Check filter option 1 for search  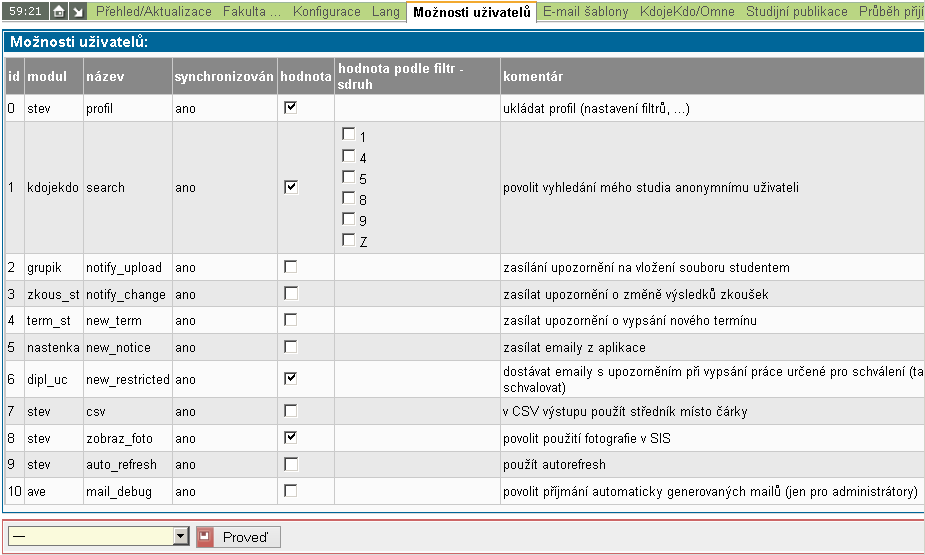coord(348,134)
